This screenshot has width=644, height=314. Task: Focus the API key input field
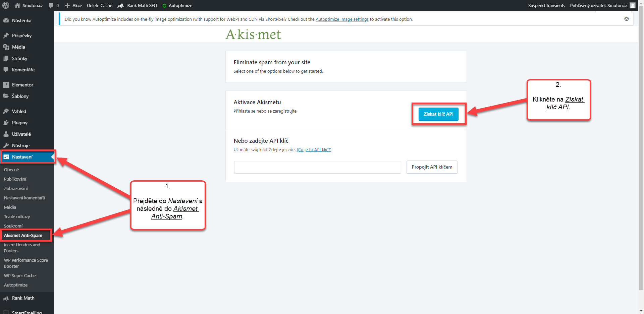[317, 167]
